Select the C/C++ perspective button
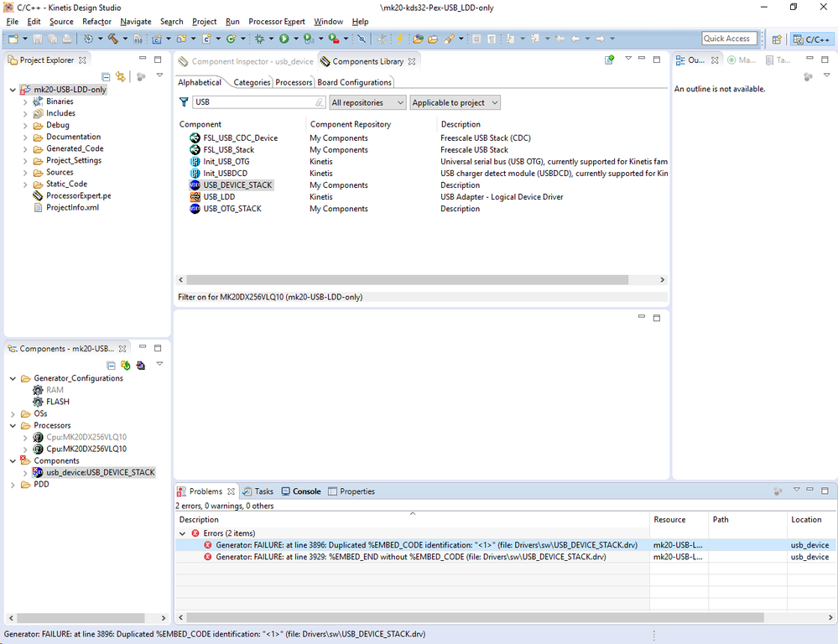The image size is (838, 644). pos(811,39)
